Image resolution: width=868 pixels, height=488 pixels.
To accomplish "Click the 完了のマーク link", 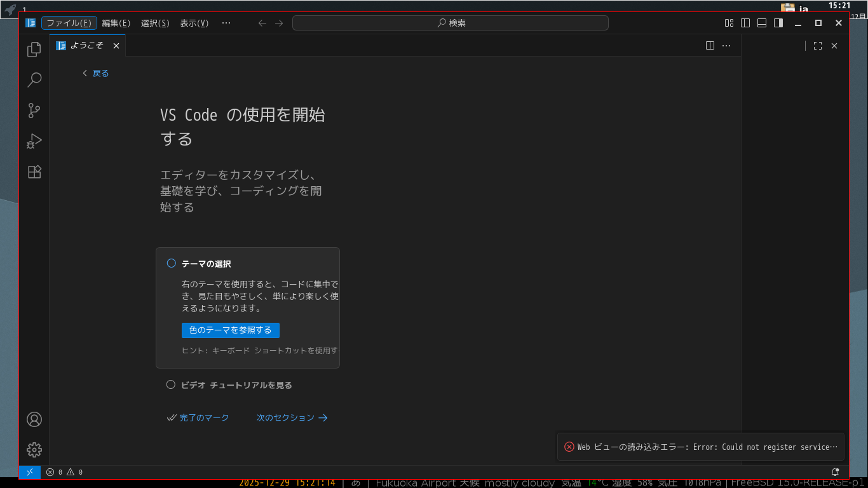I will pyautogui.click(x=198, y=418).
